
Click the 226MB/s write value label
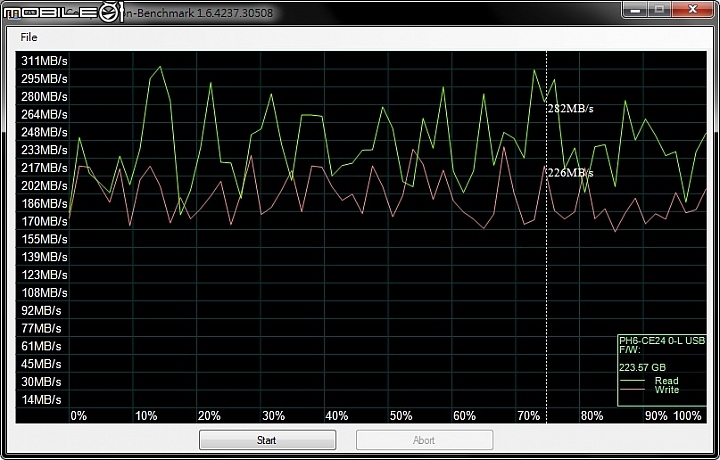pyautogui.click(x=570, y=173)
